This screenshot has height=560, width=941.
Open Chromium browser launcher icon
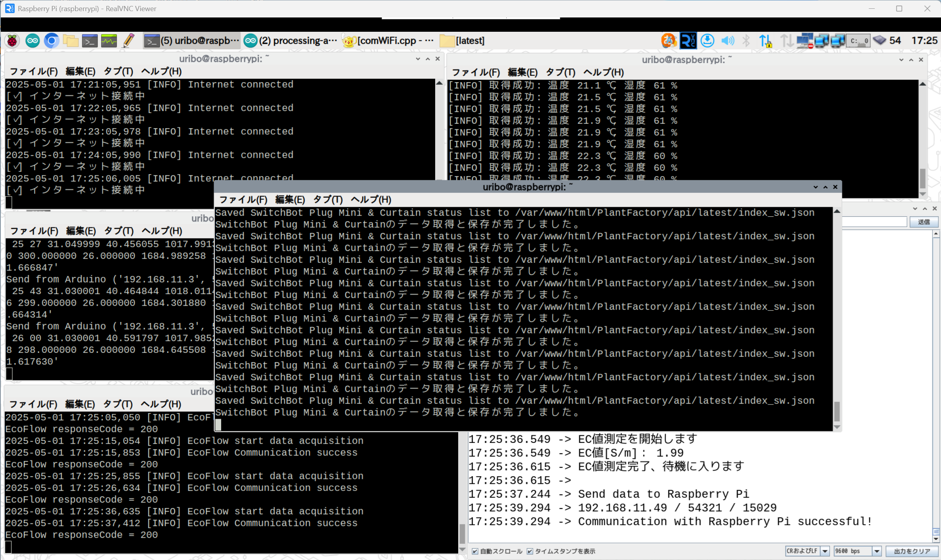pyautogui.click(x=52, y=40)
